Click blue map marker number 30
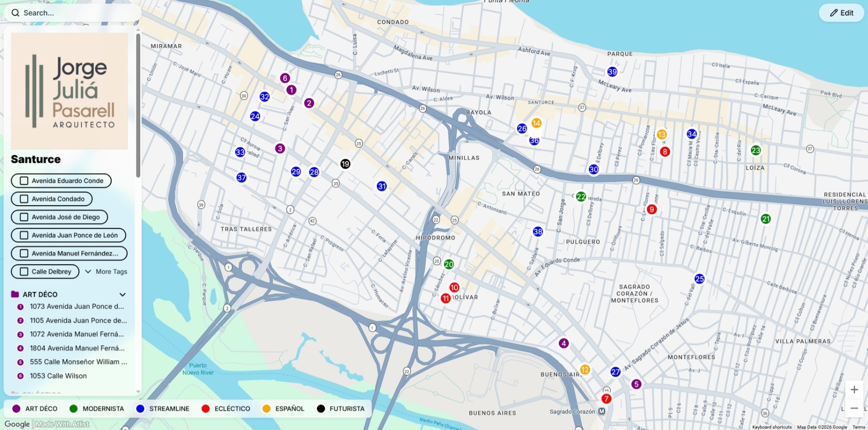The width and height of the screenshot is (868, 430). 594,169
